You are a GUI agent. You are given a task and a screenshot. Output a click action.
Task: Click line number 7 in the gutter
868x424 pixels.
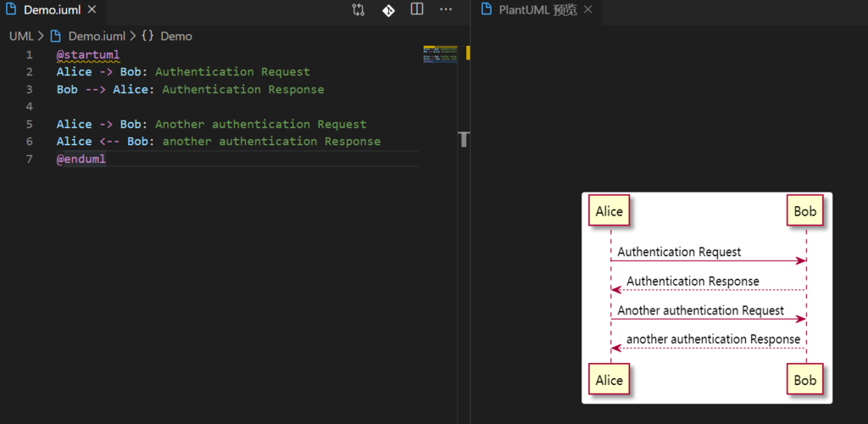pyautogui.click(x=29, y=159)
